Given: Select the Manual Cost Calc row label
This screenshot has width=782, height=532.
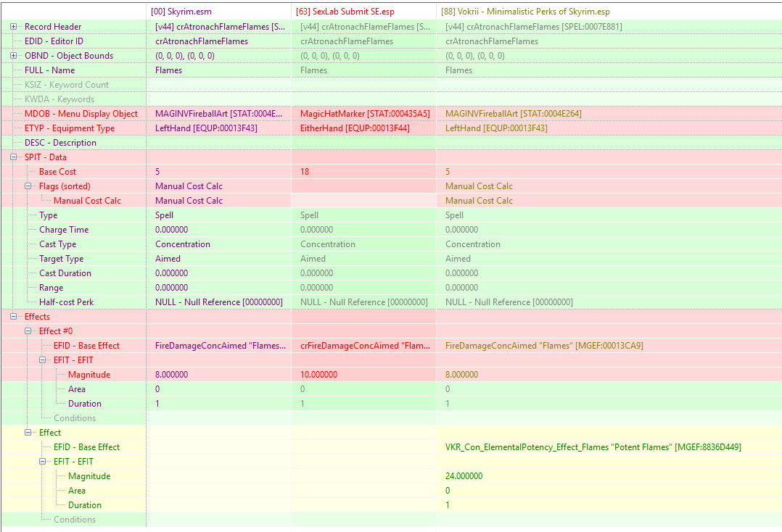Looking at the screenshot, I should click(x=87, y=200).
